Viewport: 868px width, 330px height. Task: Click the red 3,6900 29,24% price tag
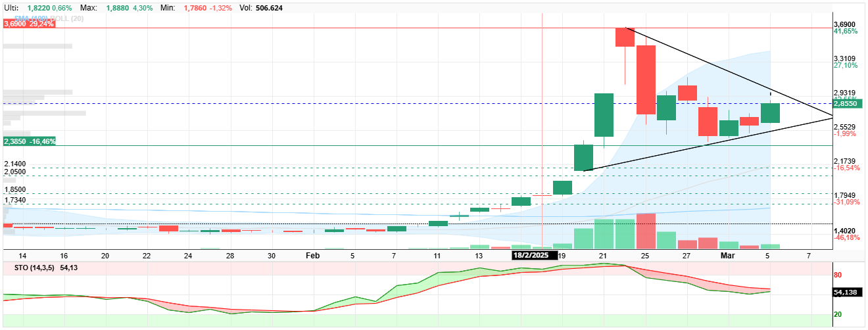coord(28,23)
